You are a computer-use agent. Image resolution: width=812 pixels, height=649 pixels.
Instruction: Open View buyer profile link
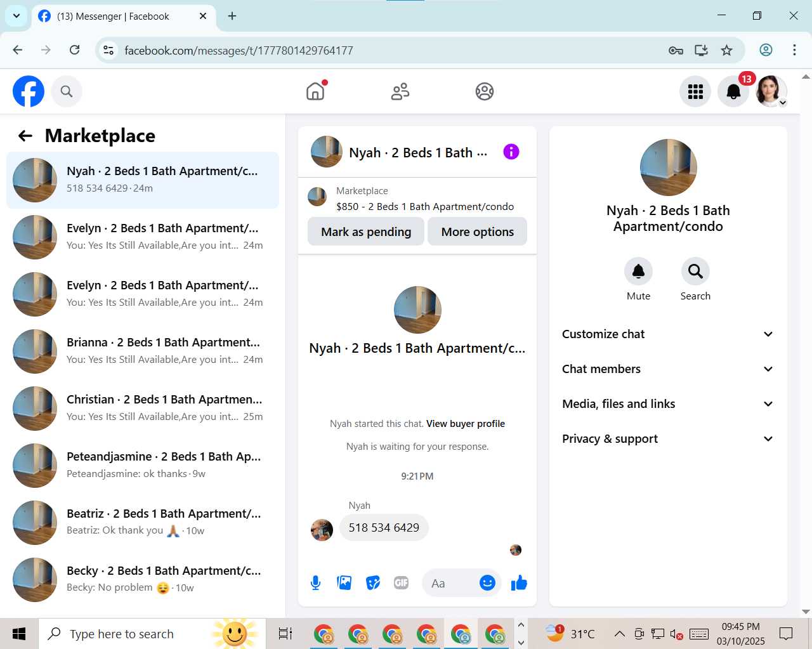pyautogui.click(x=466, y=424)
